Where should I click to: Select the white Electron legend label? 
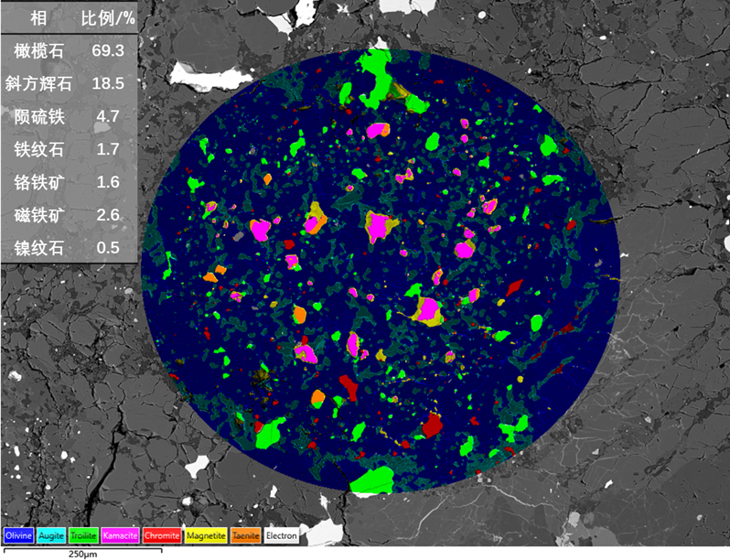281,535
